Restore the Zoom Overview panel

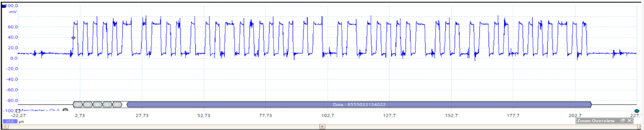[x=623, y=121]
